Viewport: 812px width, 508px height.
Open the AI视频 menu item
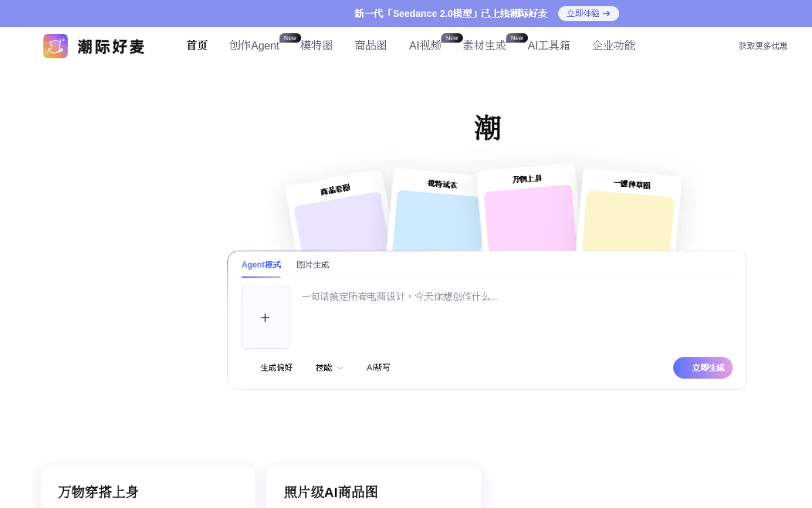coord(425,45)
